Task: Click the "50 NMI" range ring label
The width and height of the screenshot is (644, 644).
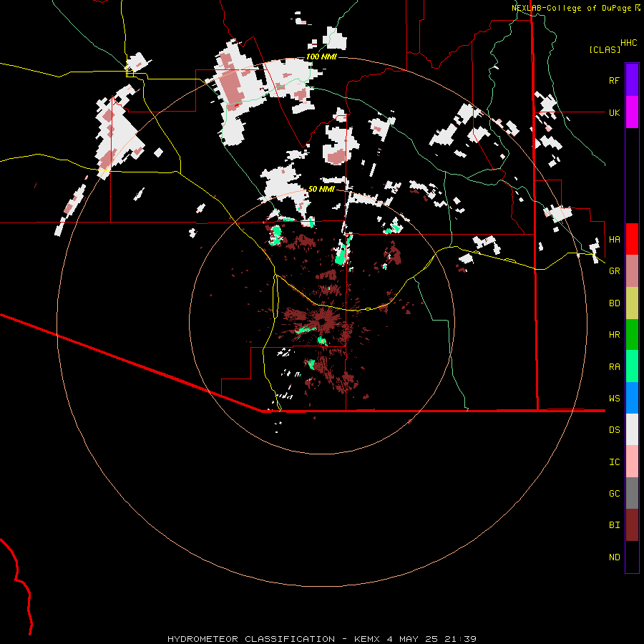Action: pos(321,189)
